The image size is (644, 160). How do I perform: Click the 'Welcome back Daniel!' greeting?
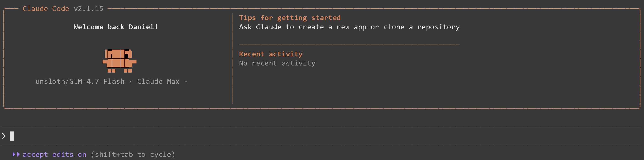[116, 27]
